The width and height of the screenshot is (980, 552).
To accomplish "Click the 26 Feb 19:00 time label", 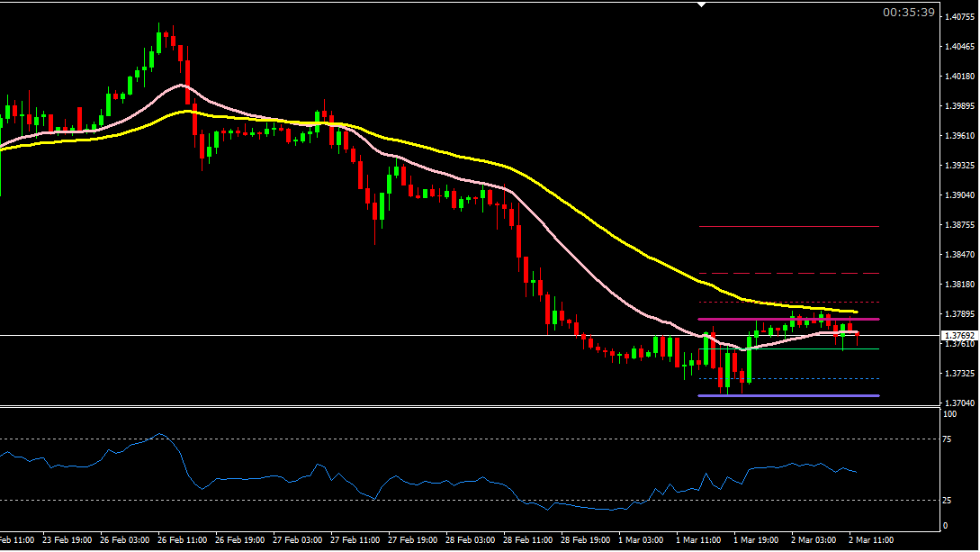I will click(240, 540).
